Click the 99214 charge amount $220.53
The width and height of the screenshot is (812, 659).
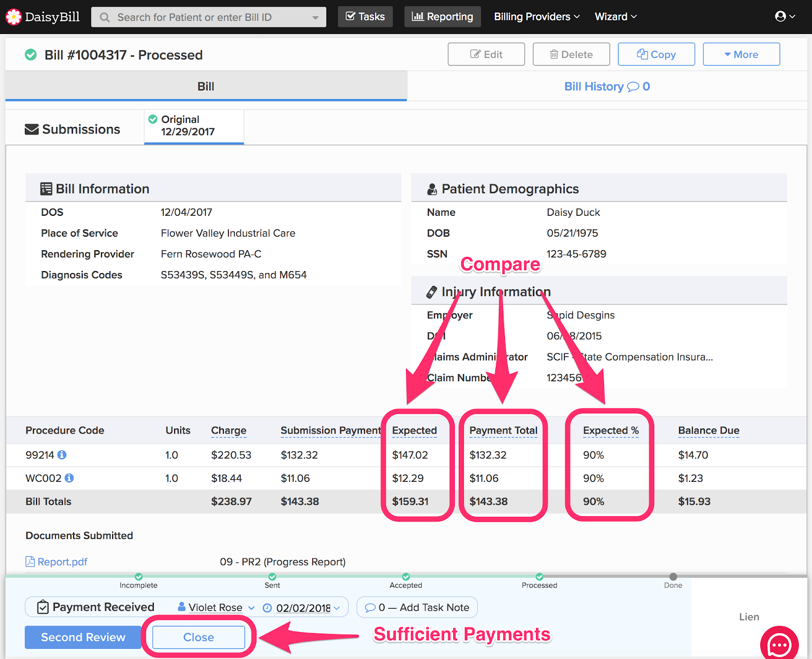231,455
